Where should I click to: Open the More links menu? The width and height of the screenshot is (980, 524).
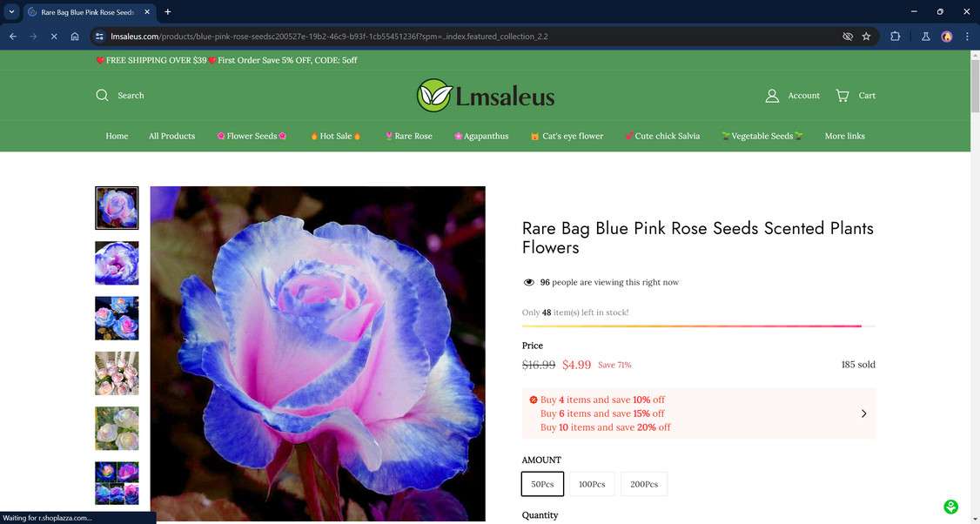click(x=844, y=136)
